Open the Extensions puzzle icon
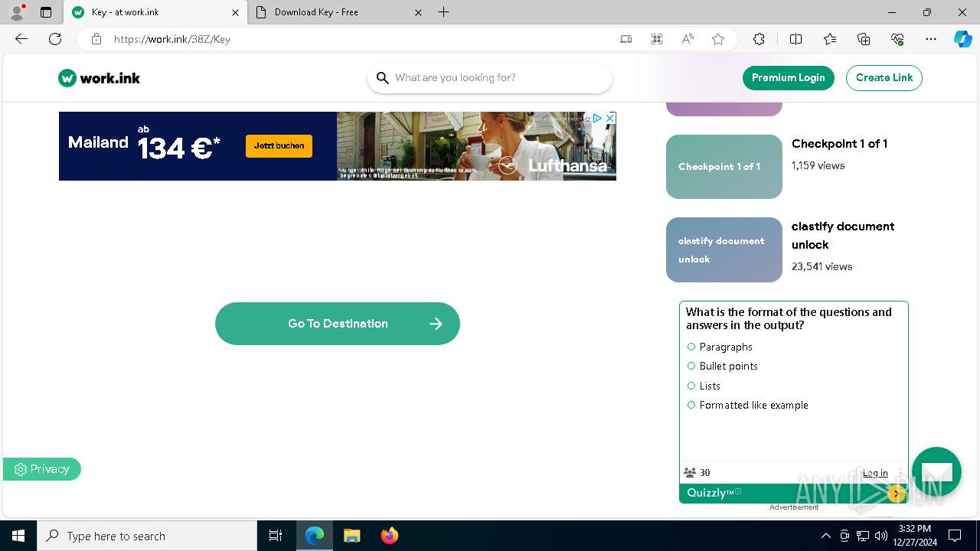Viewport: 980px width, 551px height. (x=759, y=39)
